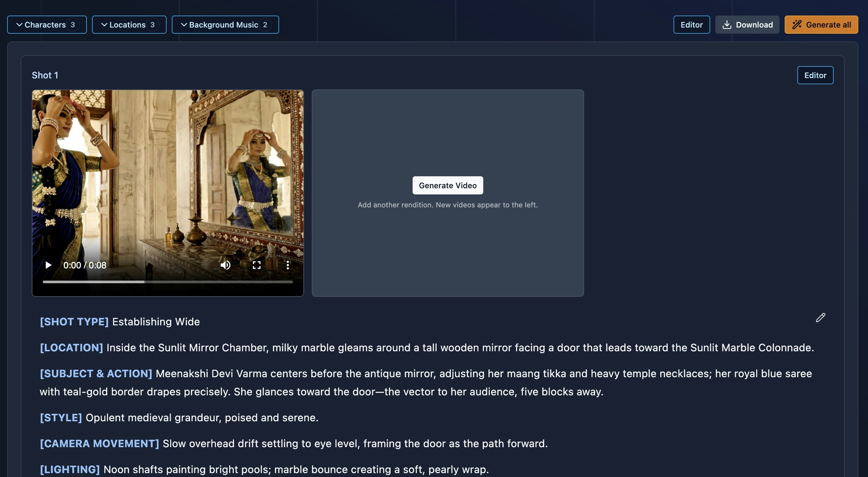Open the Background Music dropdown
Viewport: 868px width, 477px height.
pyautogui.click(x=225, y=24)
